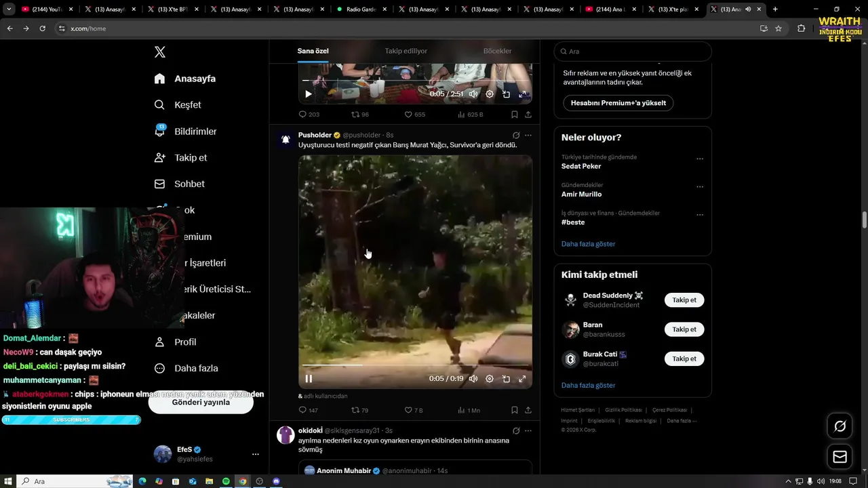Click Gönderi yayınla button
Screen dimensions: 868x488
pos(201,402)
